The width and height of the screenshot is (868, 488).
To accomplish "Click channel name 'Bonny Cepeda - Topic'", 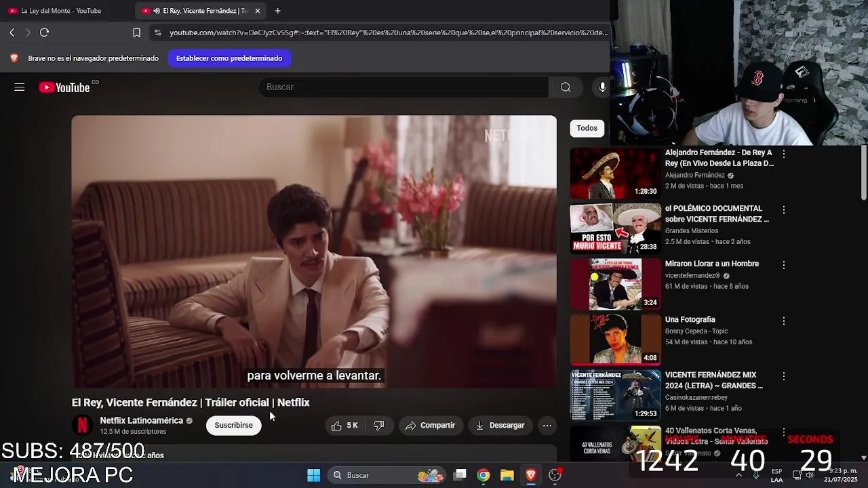I will point(696,331).
